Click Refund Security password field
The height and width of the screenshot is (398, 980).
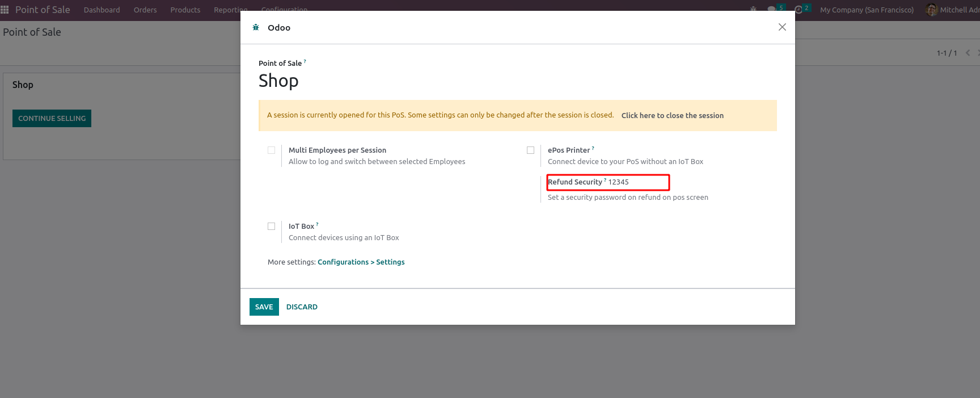click(638, 182)
